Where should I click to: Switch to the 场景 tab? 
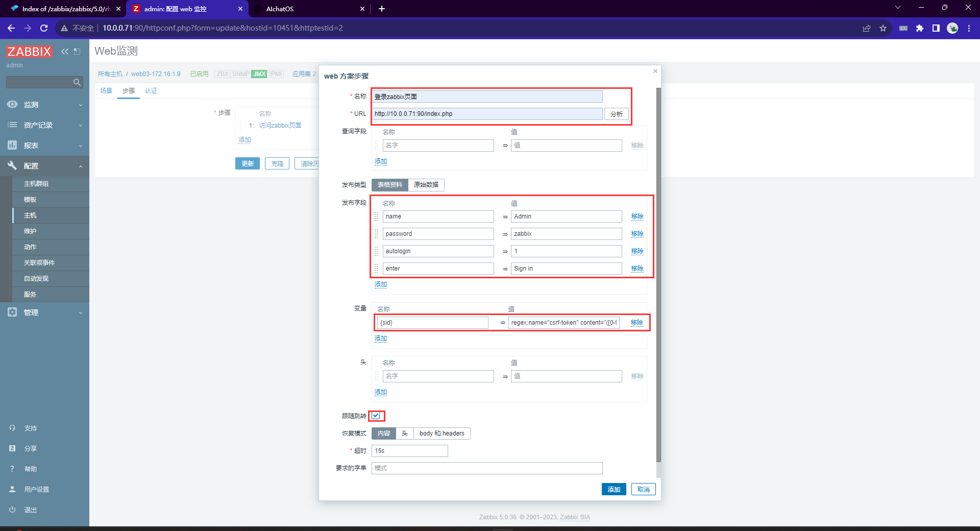(106, 91)
